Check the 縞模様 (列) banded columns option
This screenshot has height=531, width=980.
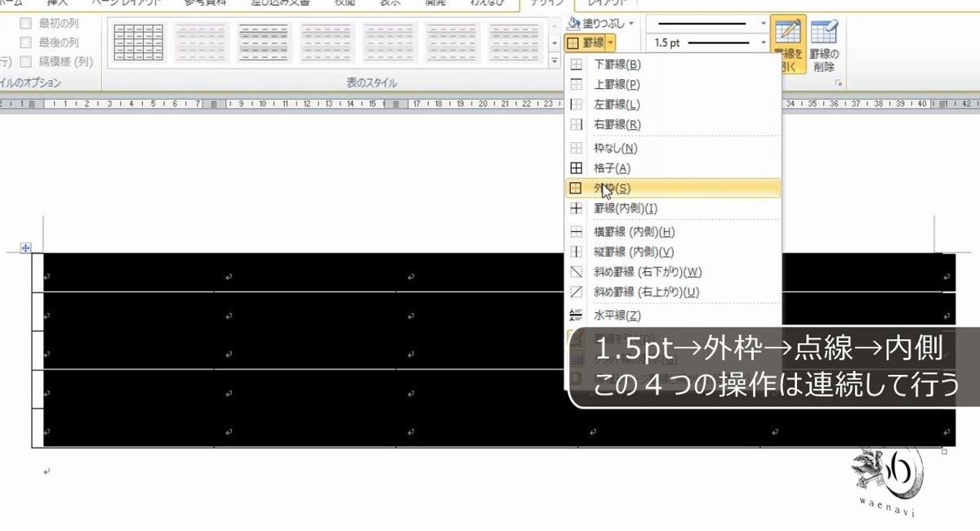27,60
